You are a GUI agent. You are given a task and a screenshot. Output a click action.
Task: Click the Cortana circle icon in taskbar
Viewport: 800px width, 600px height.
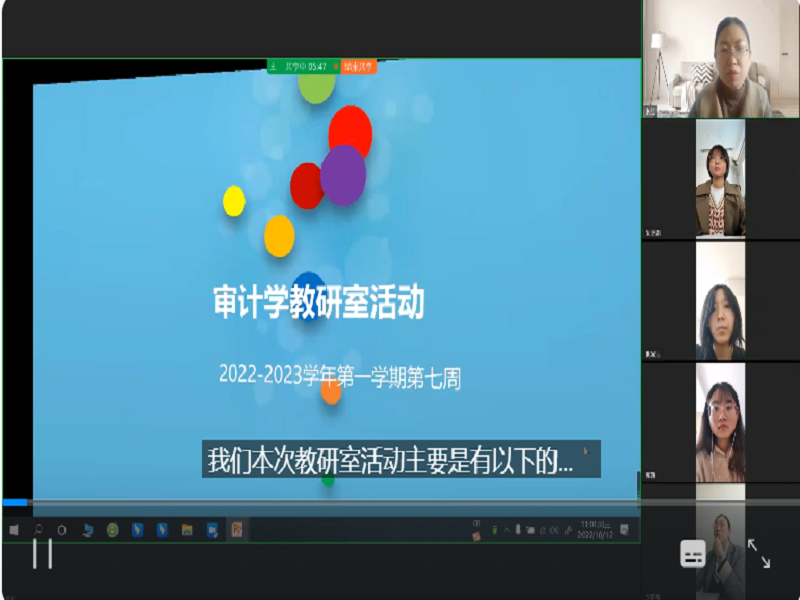(62, 530)
